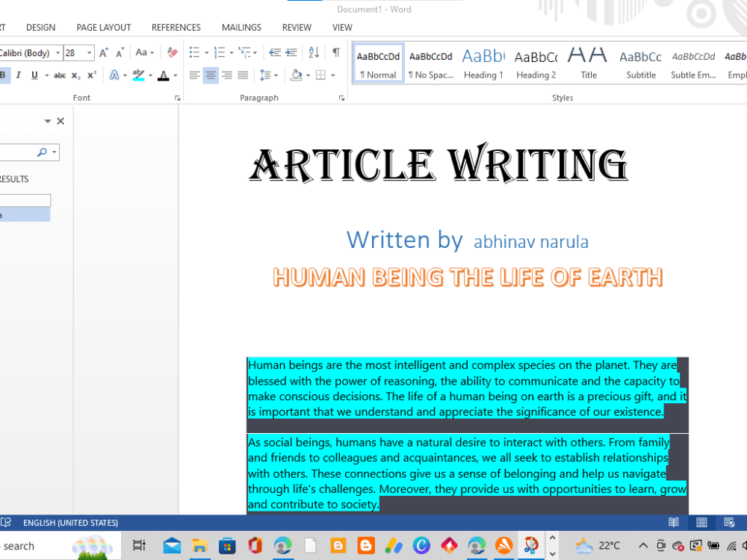Apply the Heading 1 style
Image resolution: width=747 pixels, height=560 pixels.
[483, 63]
